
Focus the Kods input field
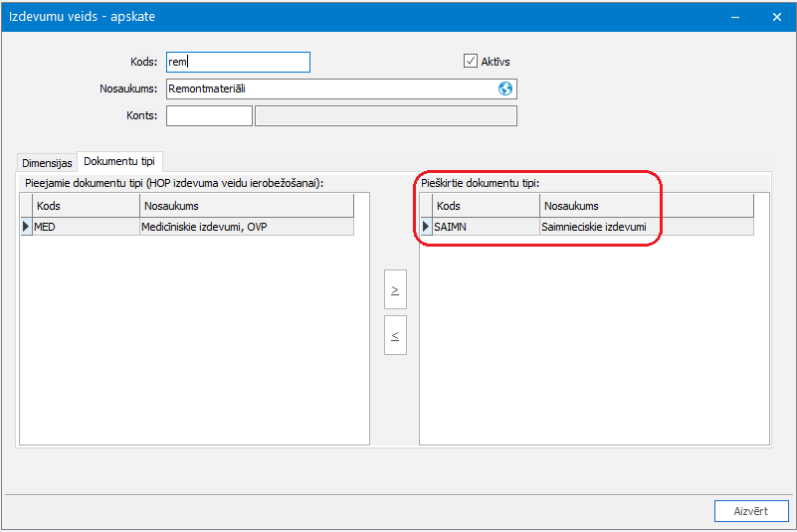tap(238, 62)
